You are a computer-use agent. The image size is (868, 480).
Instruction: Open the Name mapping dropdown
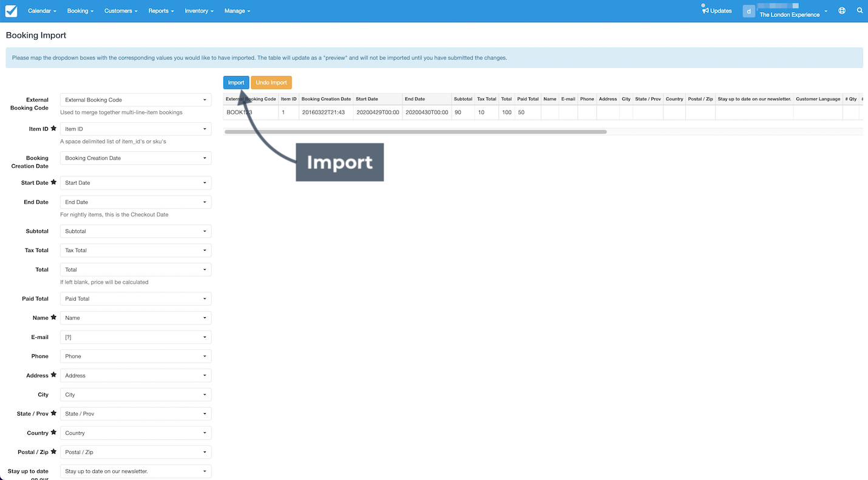136,318
